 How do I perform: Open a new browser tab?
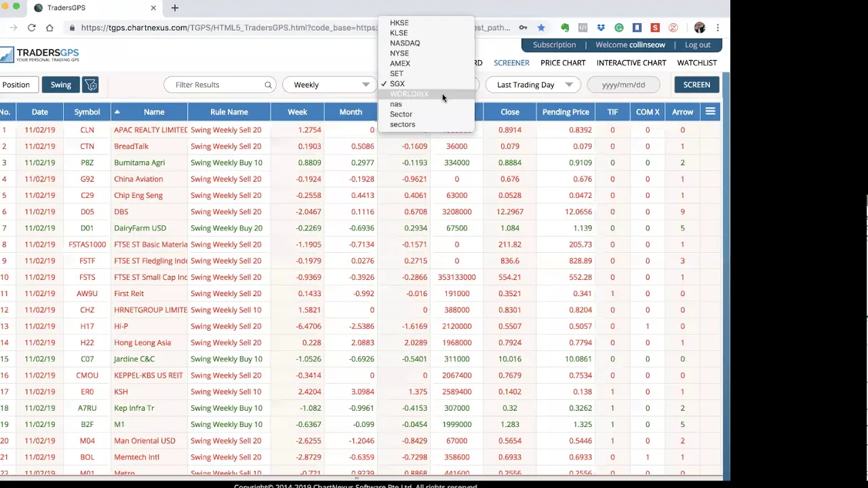(x=175, y=8)
